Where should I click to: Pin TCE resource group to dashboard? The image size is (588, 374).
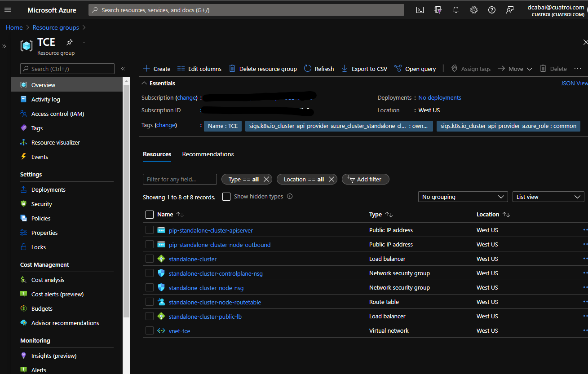click(69, 42)
